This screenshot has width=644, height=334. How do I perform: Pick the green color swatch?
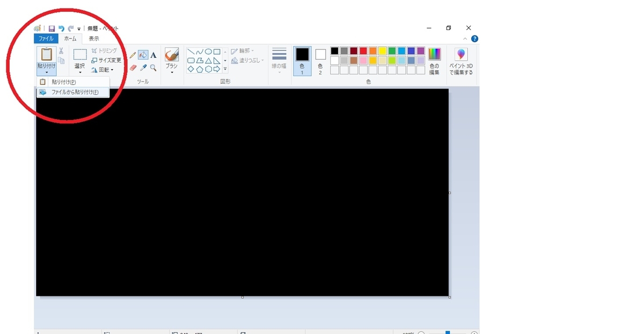click(392, 51)
